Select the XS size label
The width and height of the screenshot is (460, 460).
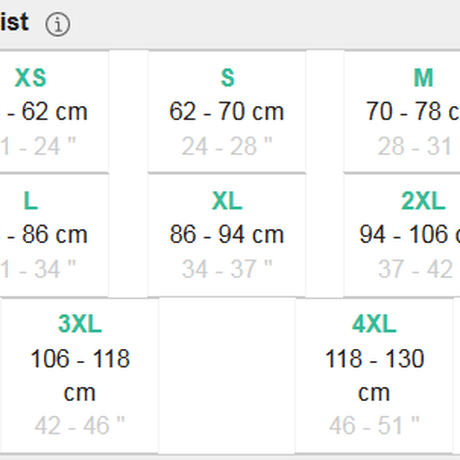31,78
